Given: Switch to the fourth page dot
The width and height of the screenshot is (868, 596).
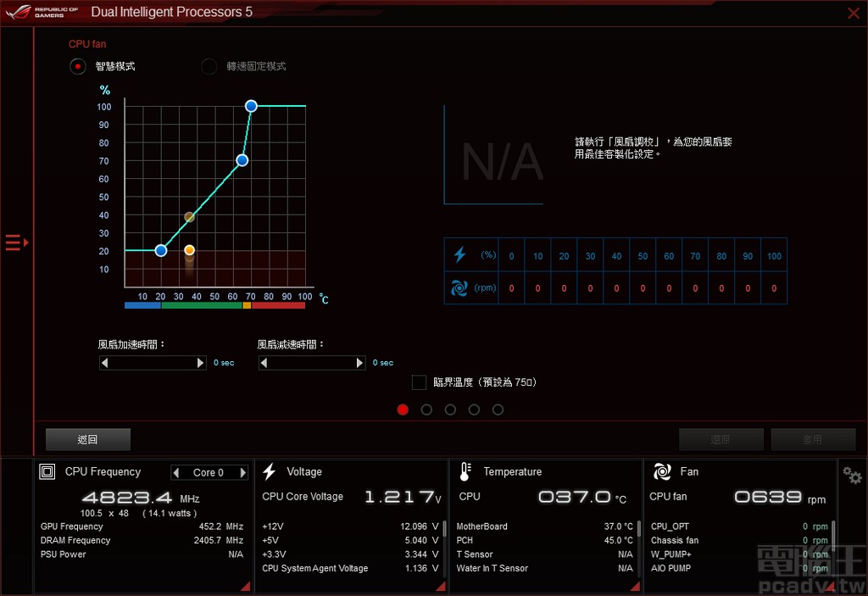Looking at the screenshot, I should pyautogui.click(x=475, y=409).
